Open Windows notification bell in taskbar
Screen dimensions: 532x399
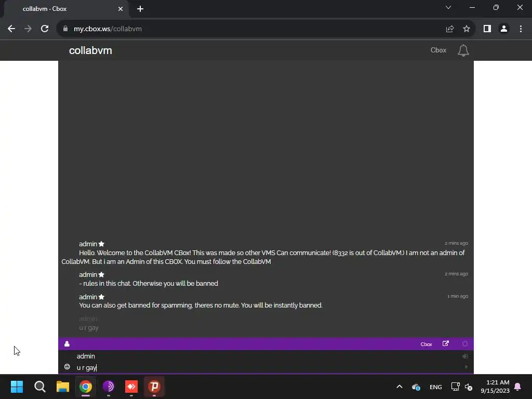(x=518, y=387)
